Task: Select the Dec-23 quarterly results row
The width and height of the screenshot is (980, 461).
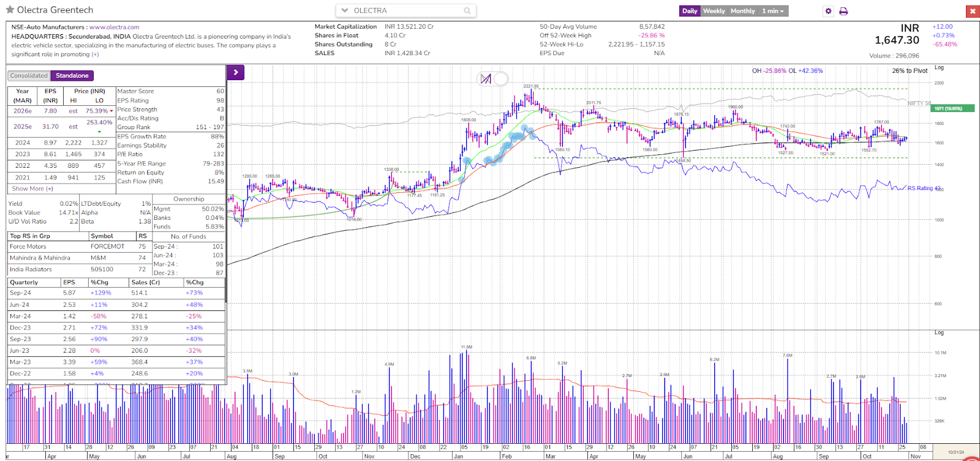Action: (116, 328)
